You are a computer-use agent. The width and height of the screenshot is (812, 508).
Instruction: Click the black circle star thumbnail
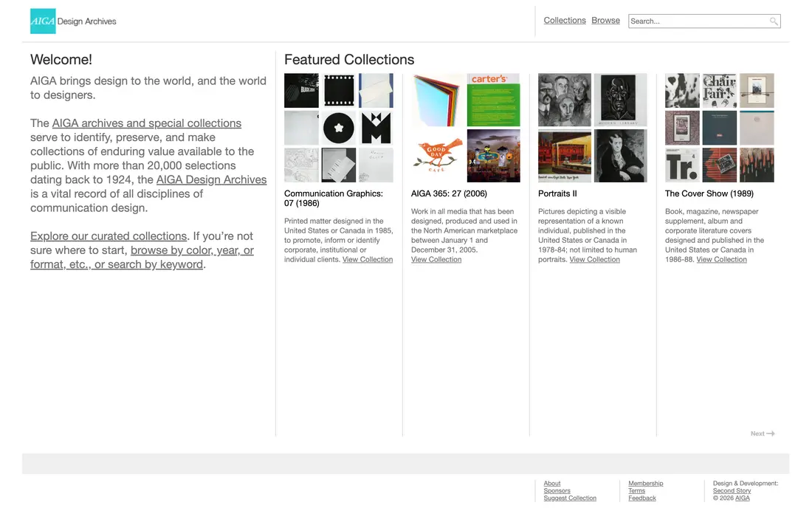[339, 128]
